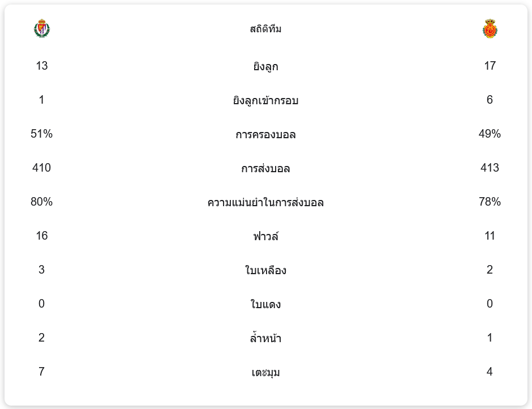The width and height of the screenshot is (532, 409).
Task: Click the right team crest (Mallorca)
Action: (490, 28)
